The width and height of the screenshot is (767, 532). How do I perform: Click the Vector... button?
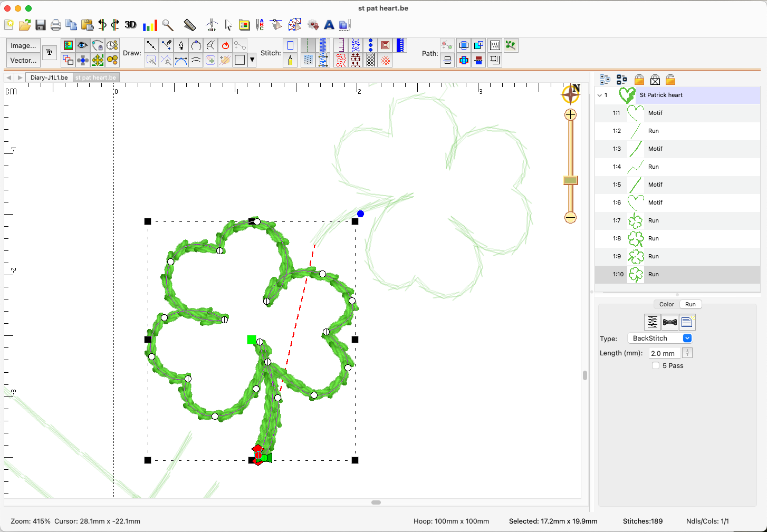click(23, 60)
